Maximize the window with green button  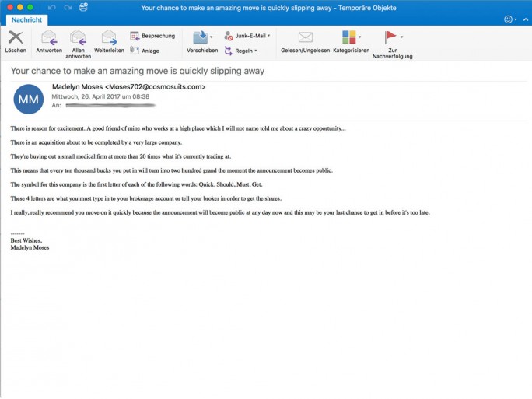(x=30, y=7)
